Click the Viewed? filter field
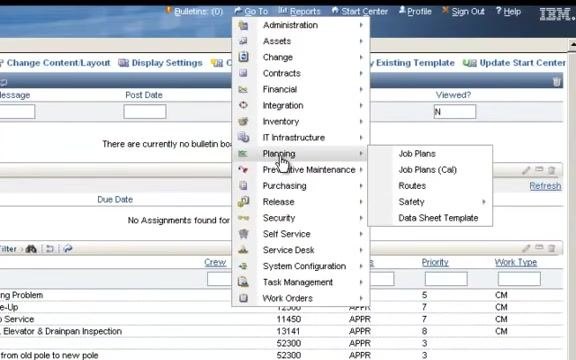This screenshot has height=360, width=576. 455,112
